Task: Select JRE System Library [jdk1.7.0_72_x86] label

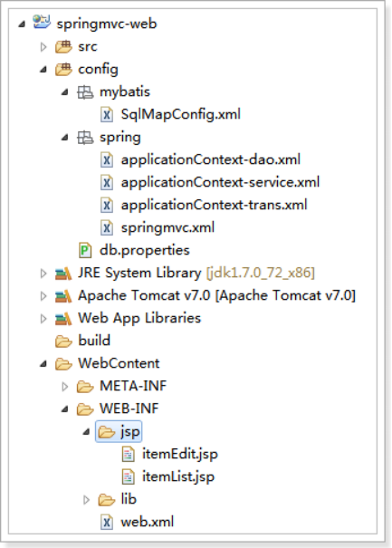Action: pyautogui.click(x=196, y=274)
